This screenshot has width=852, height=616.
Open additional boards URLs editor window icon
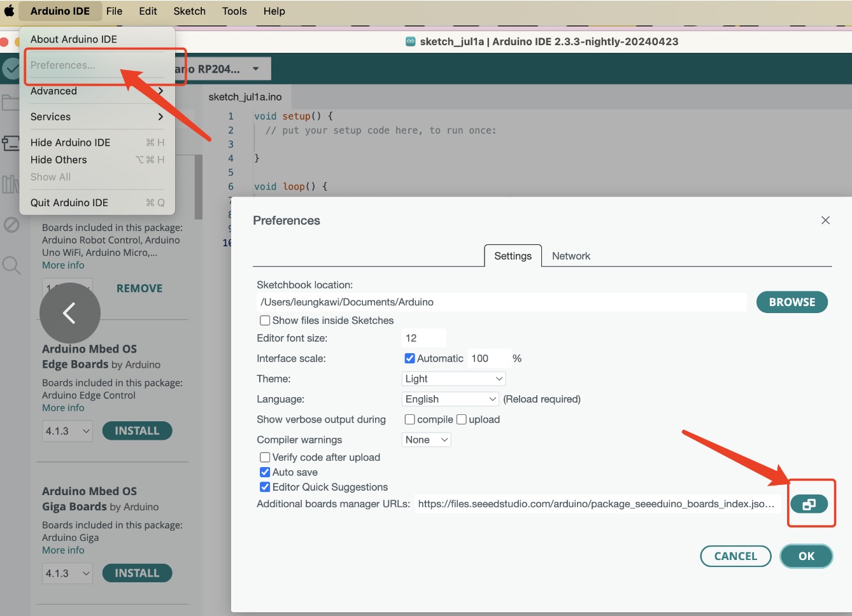(x=809, y=504)
